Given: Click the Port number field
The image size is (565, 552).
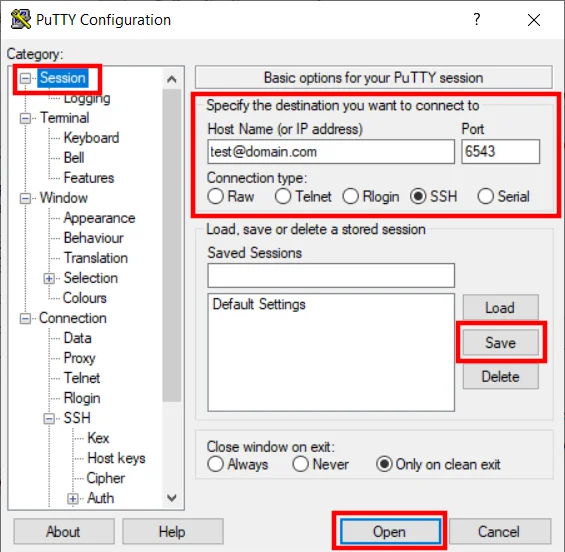Looking at the screenshot, I should [501, 152].
